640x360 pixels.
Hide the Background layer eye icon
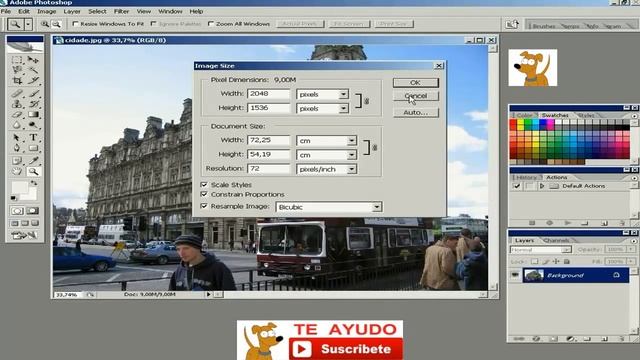click(x=515, y=275)
